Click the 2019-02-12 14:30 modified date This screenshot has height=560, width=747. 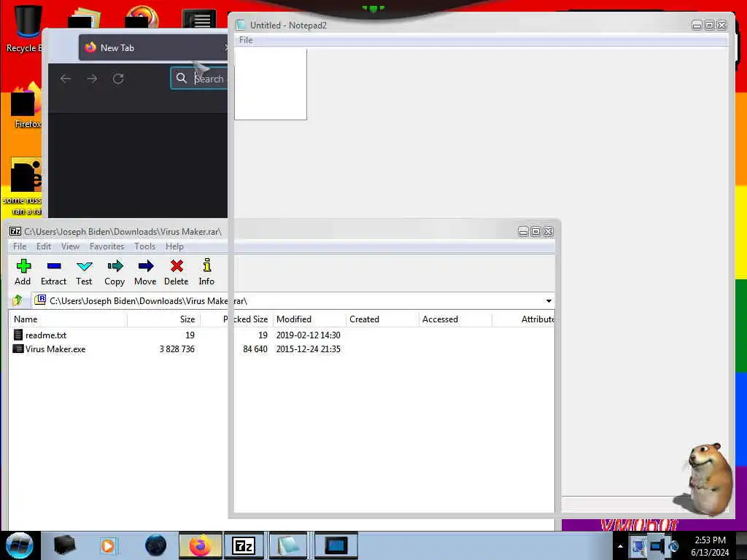tap(309, 335)
